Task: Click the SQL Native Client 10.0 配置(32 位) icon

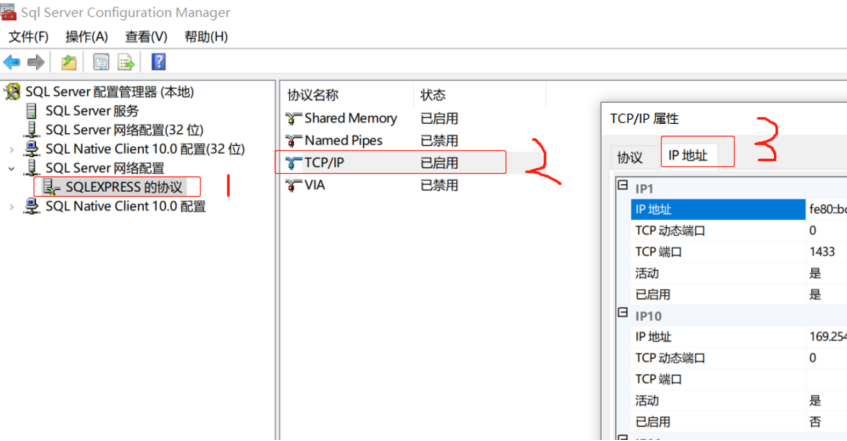Action: coord(32,149)
